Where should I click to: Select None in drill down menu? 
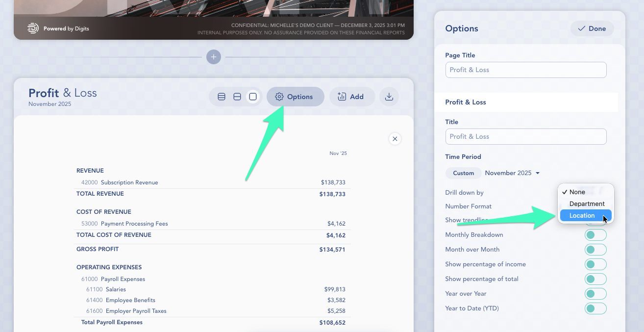point(577,192)
